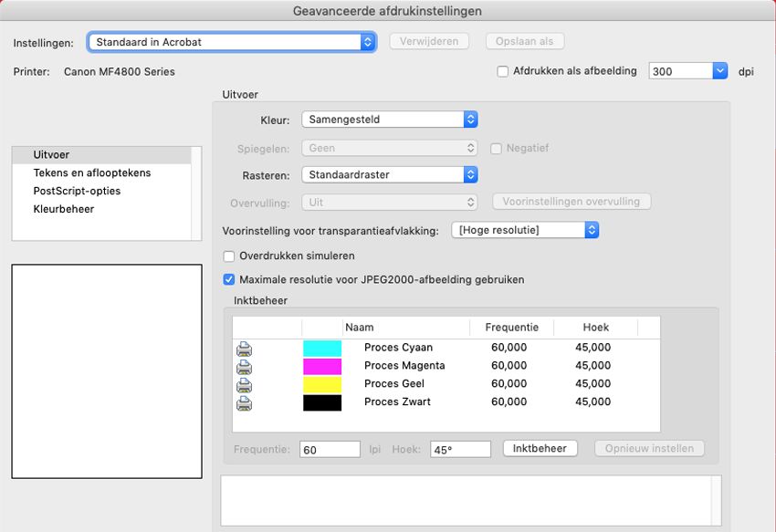Click the description text area at bottom
The height and width of the screenshot is (532, 776).
[471, 500]
